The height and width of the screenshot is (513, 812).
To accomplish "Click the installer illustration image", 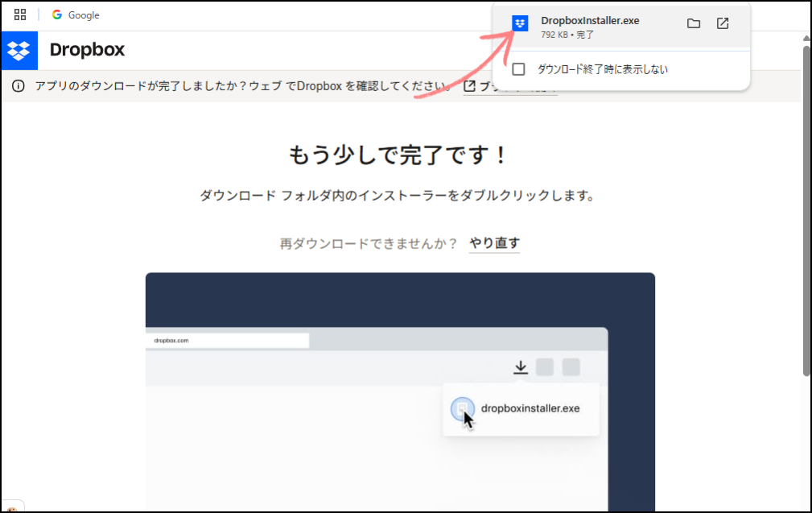I will tap(400, 391).
